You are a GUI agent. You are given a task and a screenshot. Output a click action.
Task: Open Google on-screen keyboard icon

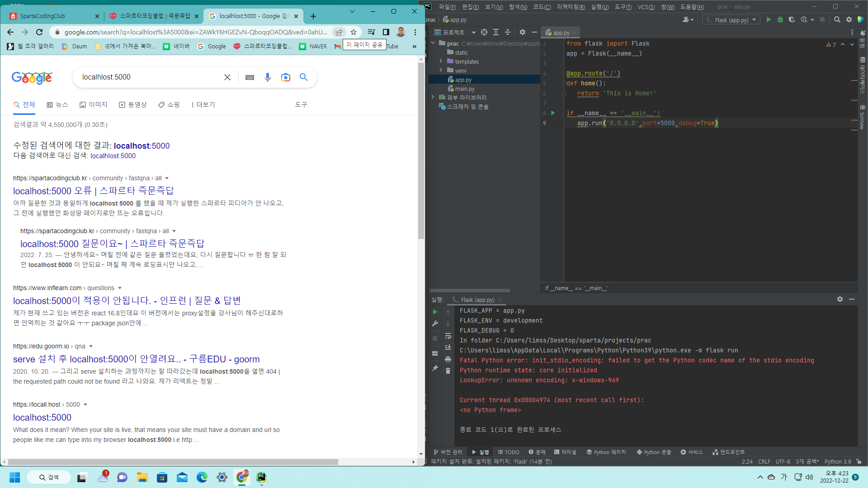[x=250, y=77]
